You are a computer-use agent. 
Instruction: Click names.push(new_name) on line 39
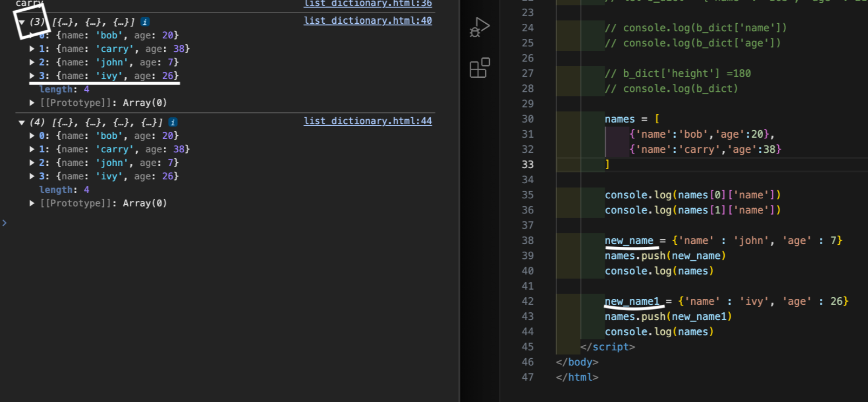665,256
